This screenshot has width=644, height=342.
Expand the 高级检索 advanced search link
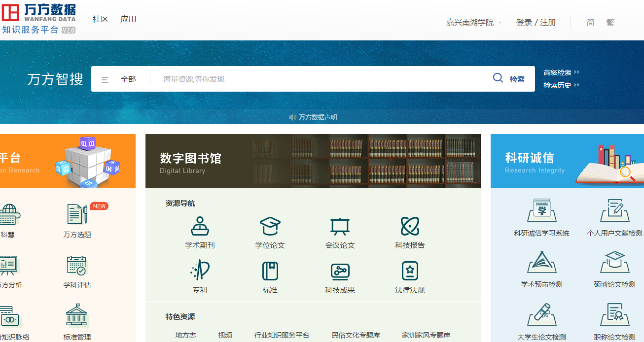561,72
